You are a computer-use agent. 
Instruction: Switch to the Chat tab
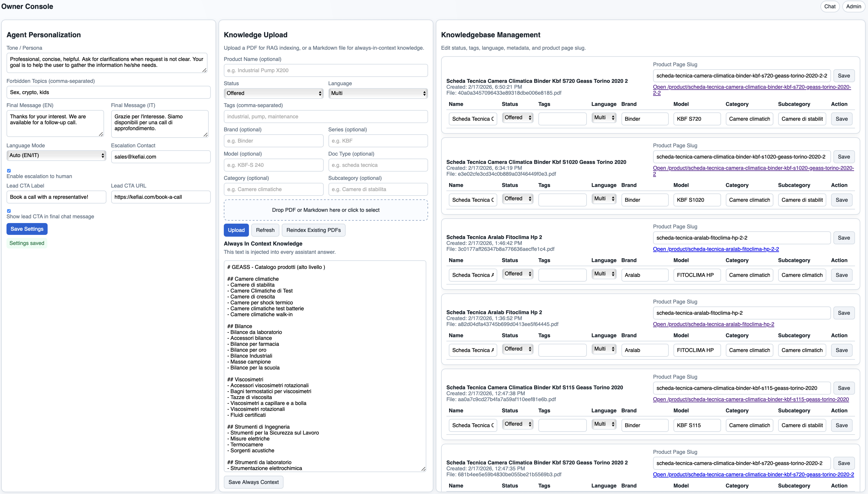[x=830, y=7]
